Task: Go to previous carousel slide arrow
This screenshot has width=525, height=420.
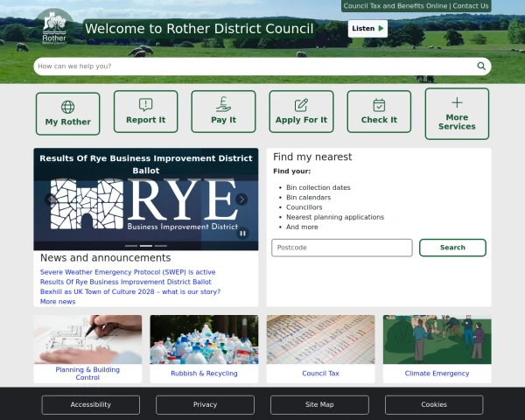Action: pyautogui.click(x=51, y=199)
